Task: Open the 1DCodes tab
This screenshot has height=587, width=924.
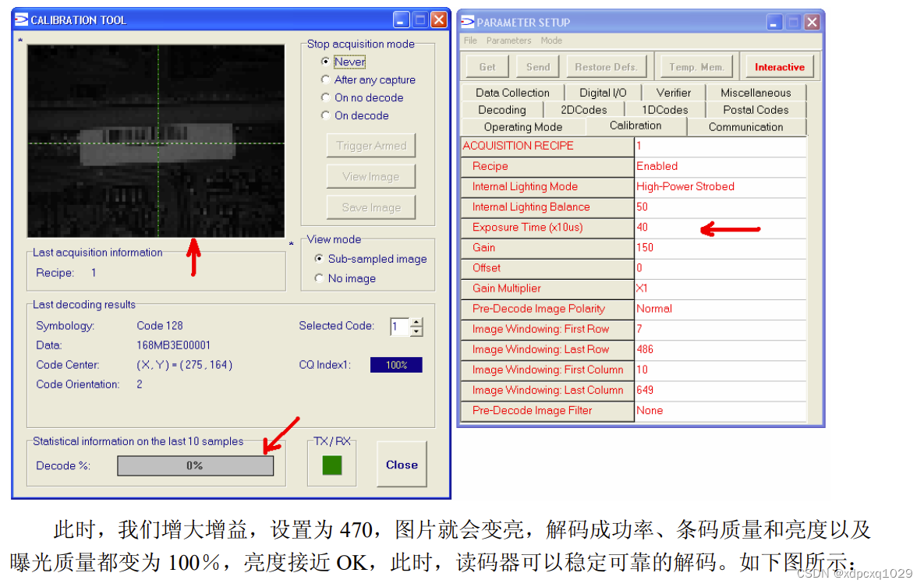Action: tap(664, 109)
